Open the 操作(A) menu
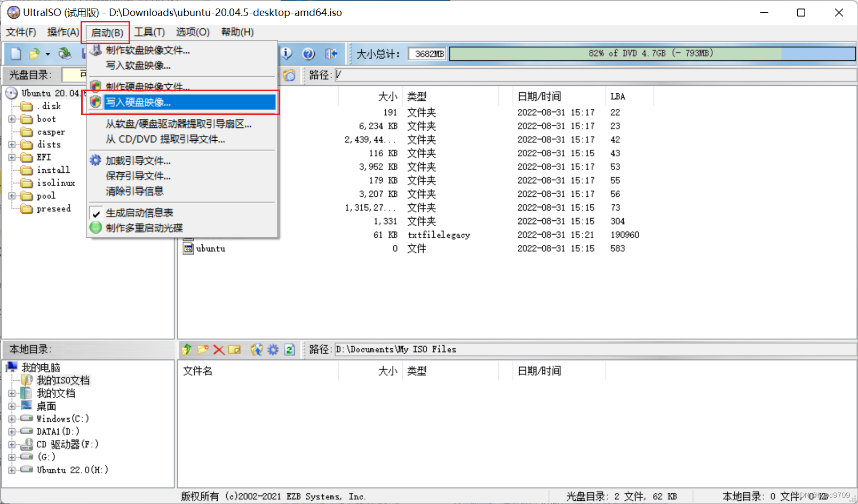 (63, 32)
